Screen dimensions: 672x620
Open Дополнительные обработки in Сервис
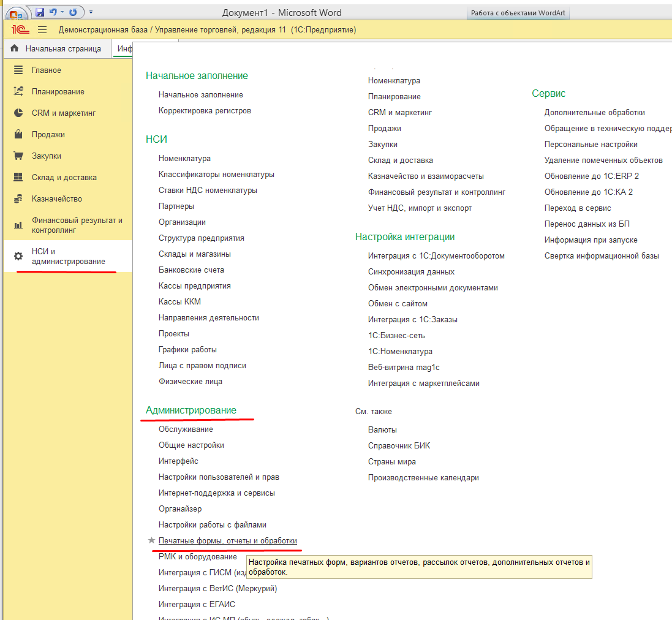tap(594, 112)
